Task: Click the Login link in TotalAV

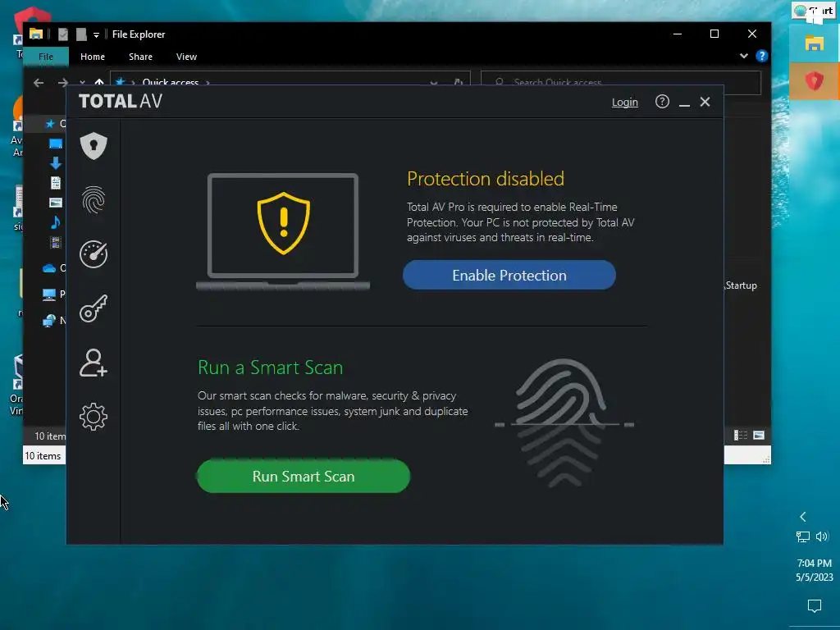Action: 624,102
